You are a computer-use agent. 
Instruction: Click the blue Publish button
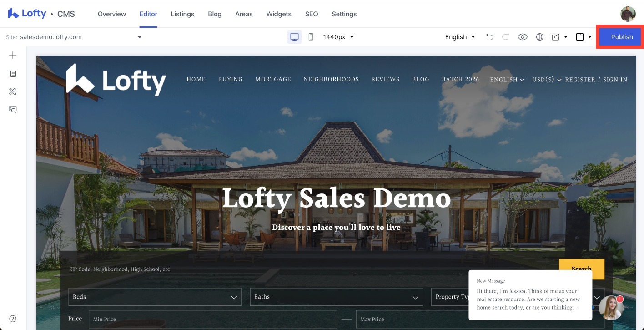click(x=621, y=36)
